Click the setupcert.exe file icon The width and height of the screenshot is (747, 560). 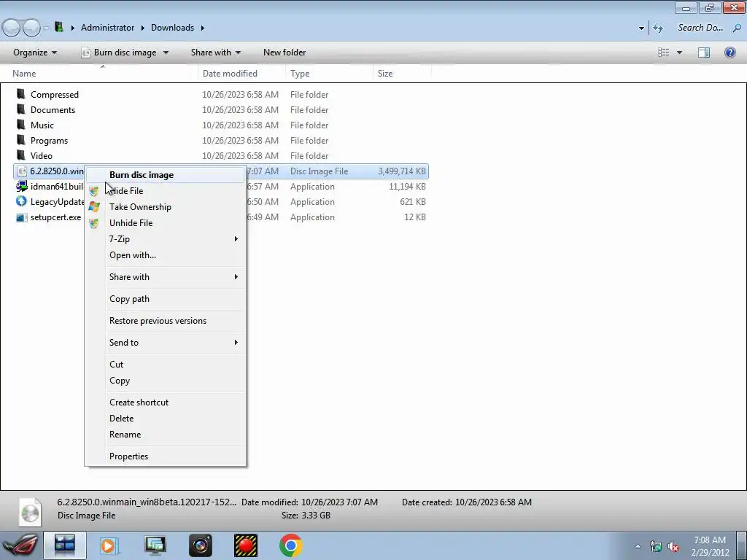21,217
